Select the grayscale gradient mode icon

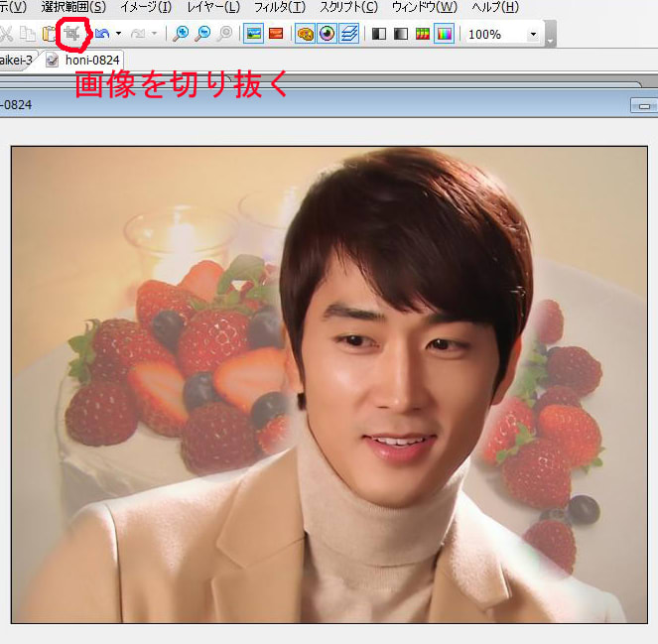point(400,34)
